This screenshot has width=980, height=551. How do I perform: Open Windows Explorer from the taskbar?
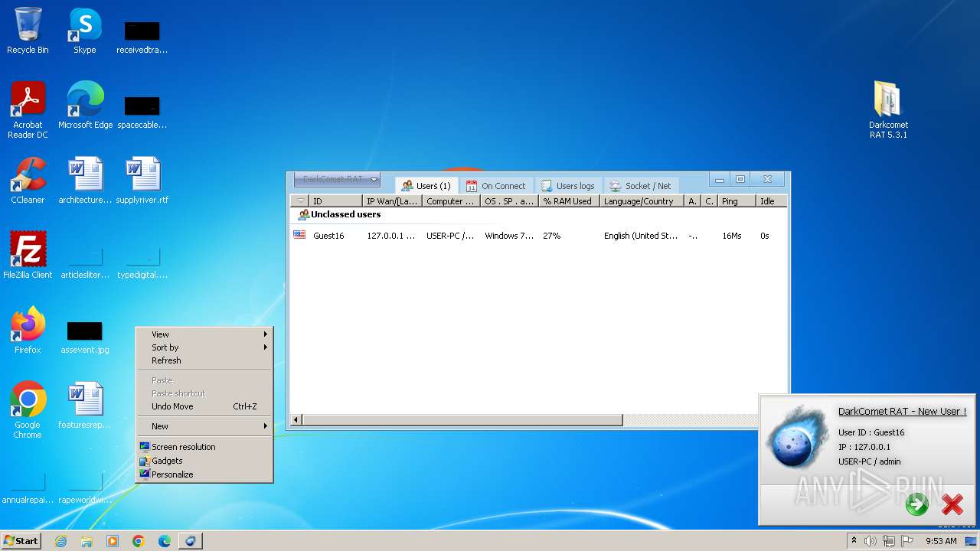click(87, 541)
